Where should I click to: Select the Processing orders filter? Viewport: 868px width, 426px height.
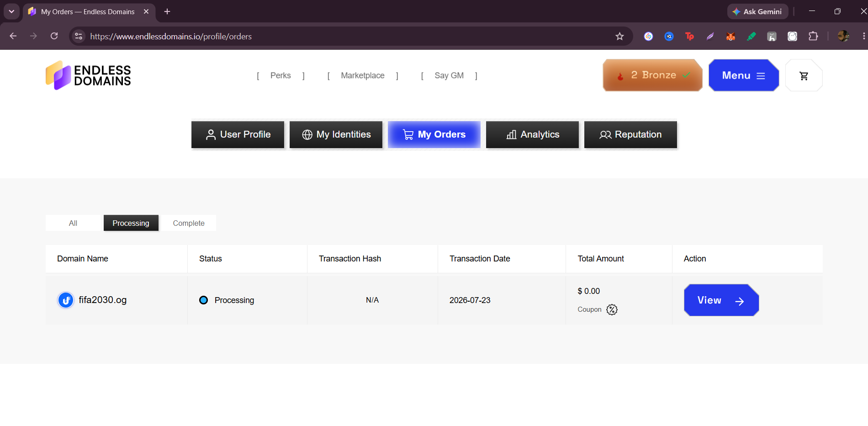click(131, 223)
